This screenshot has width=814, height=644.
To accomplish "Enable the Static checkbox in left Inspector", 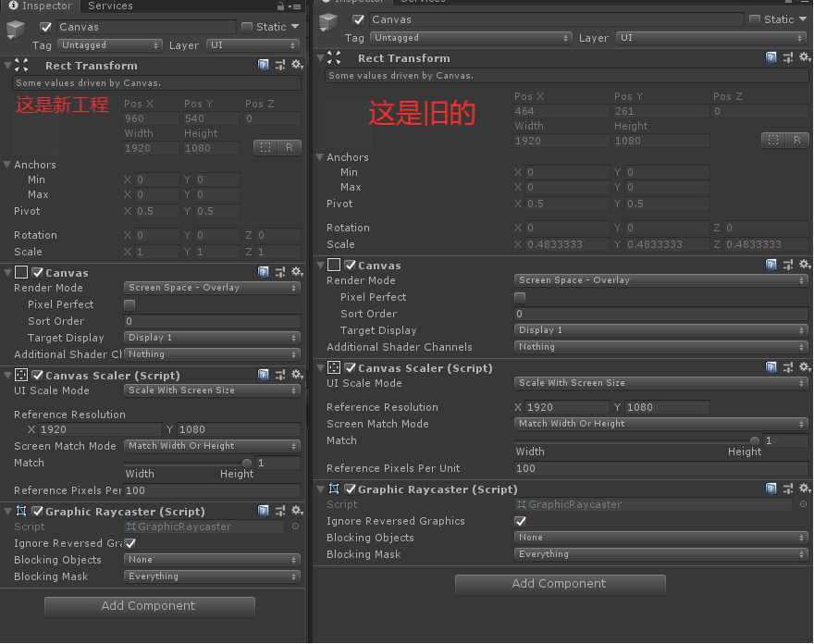I will pyautogui.click(x=247, y=27).
